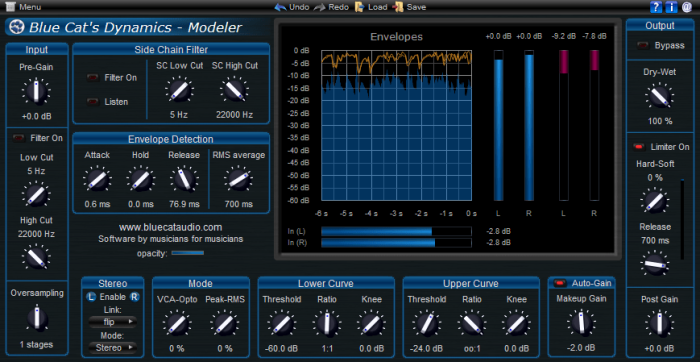
Task: Click the In (L) level meter bar
Action: coord(396,231)
